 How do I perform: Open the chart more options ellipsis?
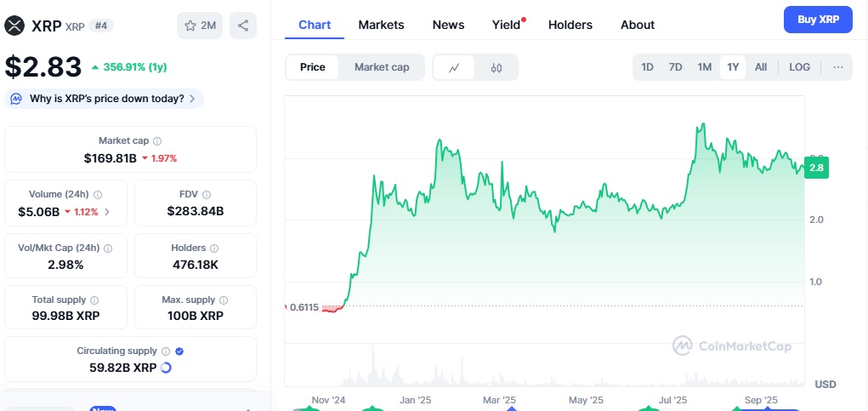tap(838, 67)
